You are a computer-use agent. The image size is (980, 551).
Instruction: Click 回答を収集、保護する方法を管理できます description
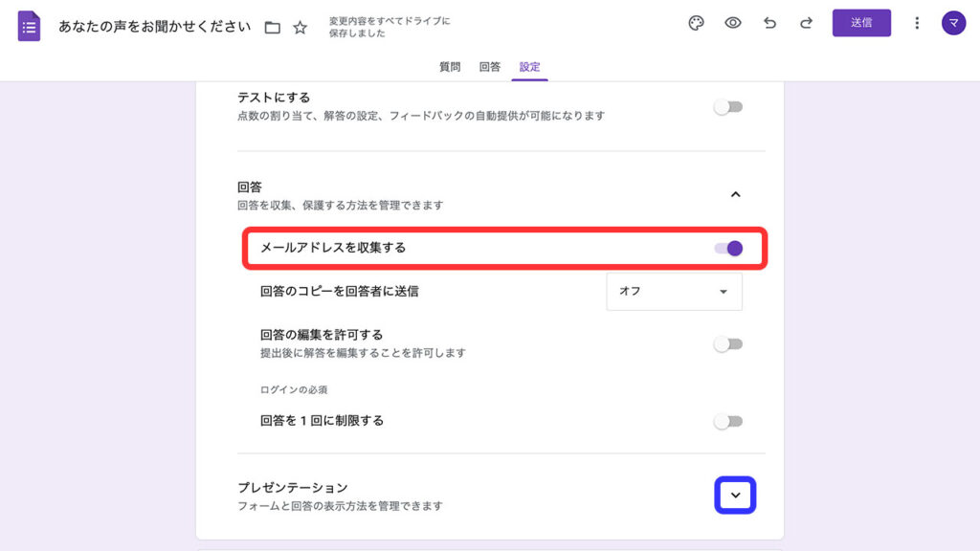340,206
